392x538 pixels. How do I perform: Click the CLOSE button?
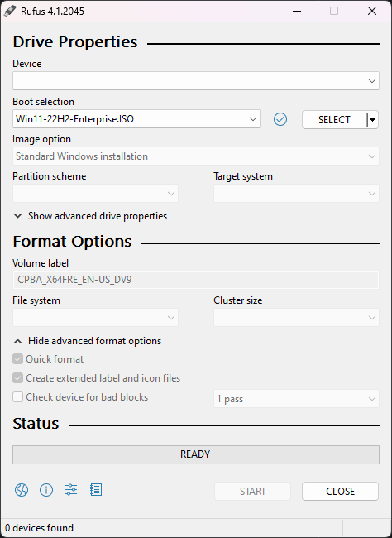(340, 492)
